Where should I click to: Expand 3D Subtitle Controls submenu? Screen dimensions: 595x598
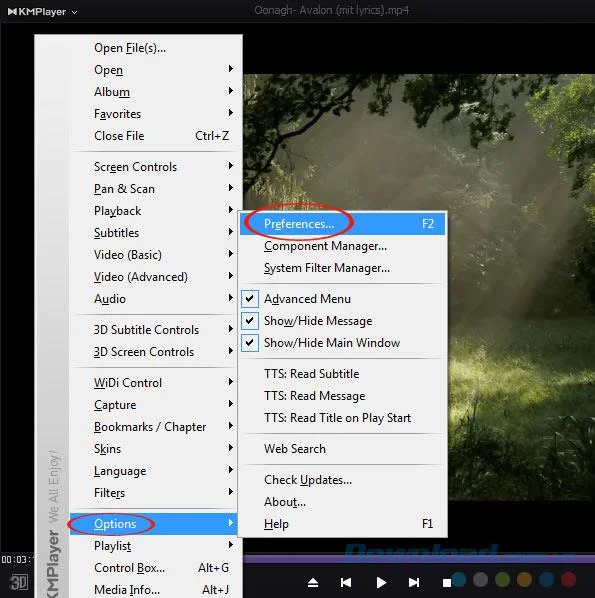point(154,330)
